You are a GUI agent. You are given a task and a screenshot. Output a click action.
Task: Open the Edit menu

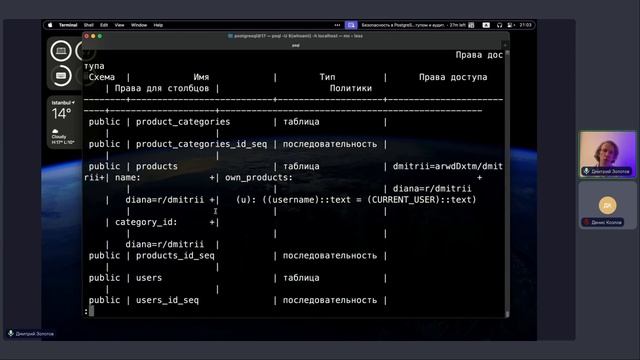pos(104,25)
